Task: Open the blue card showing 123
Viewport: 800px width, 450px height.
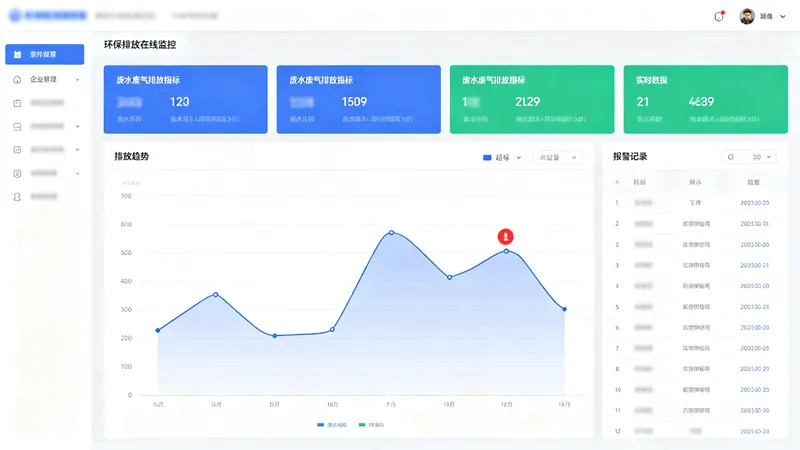Action: tap(186, 99)
